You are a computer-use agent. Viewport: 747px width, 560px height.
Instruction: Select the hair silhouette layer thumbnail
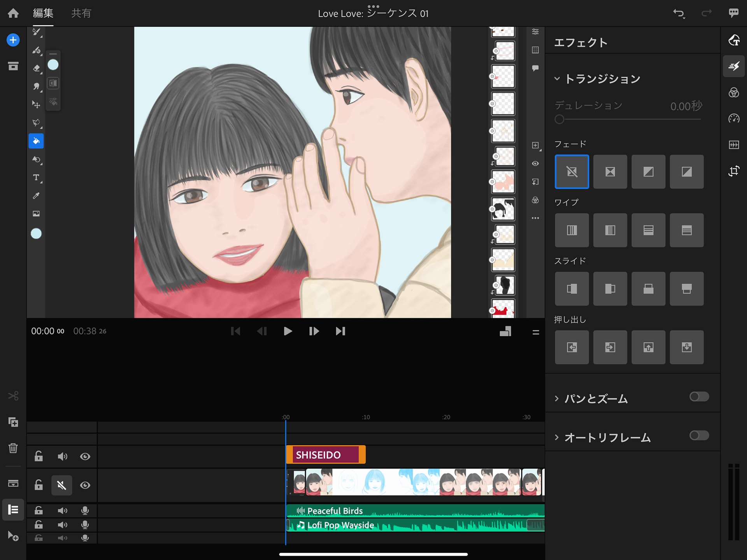tap(503, 209)
